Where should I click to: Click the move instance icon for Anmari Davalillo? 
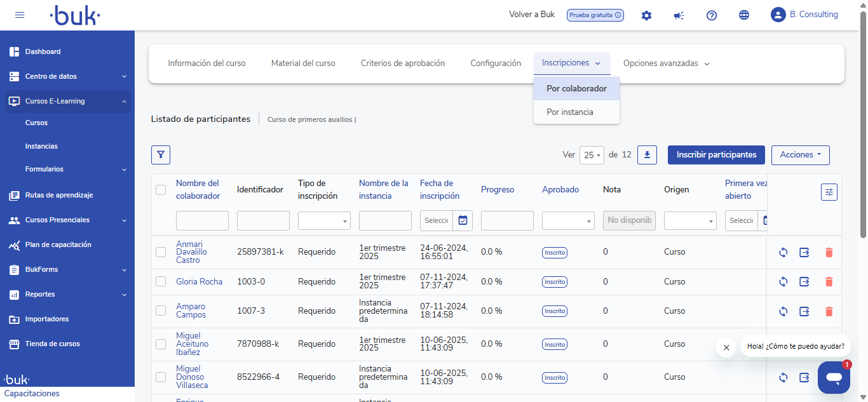point(804,252)
